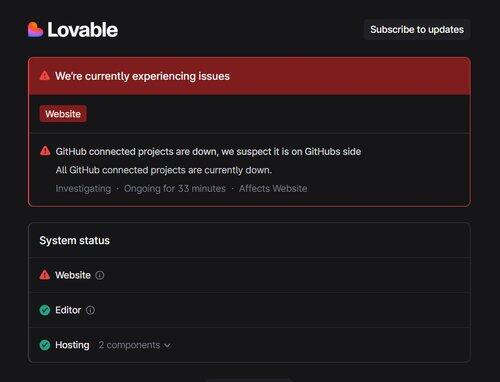Viewport: 500px width, 382px height.
Task: Show info tooltip icon beside Editor
Action: [x=90, y=310]
